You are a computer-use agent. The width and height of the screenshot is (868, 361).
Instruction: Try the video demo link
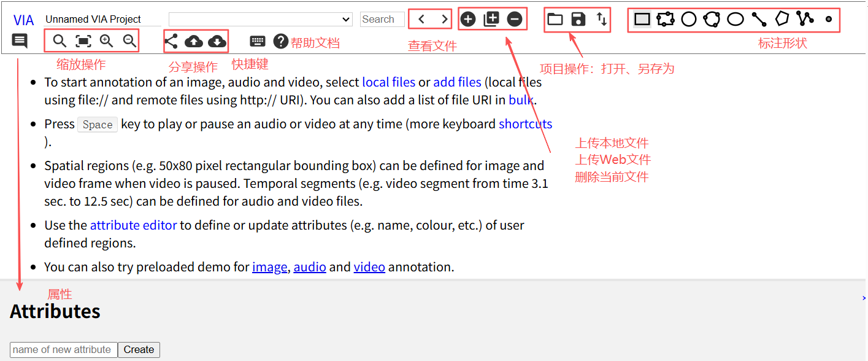point(369,267)
